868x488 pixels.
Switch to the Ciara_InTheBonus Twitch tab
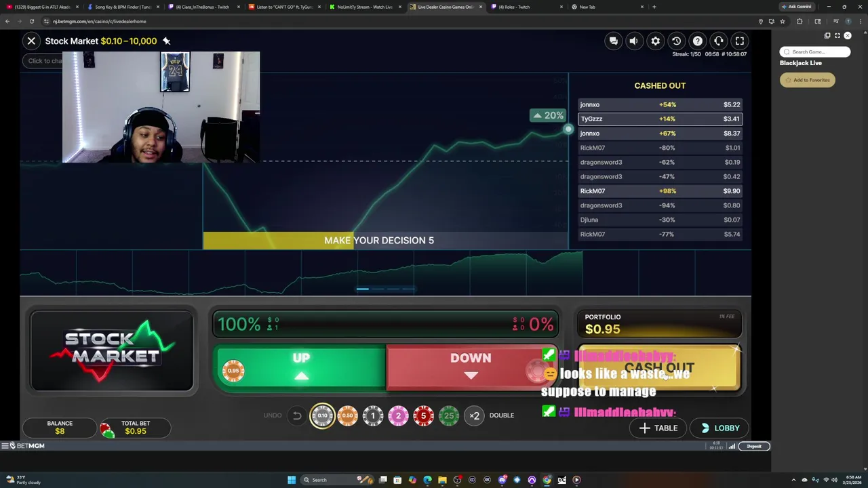coord(203,7)
